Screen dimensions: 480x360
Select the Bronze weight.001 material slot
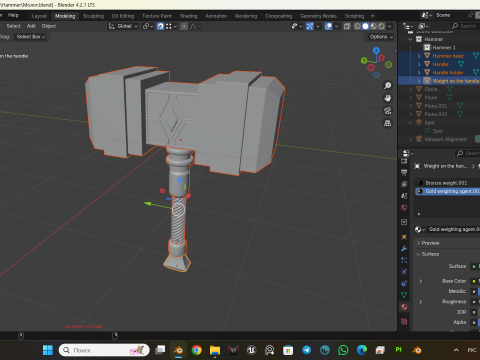447,183
